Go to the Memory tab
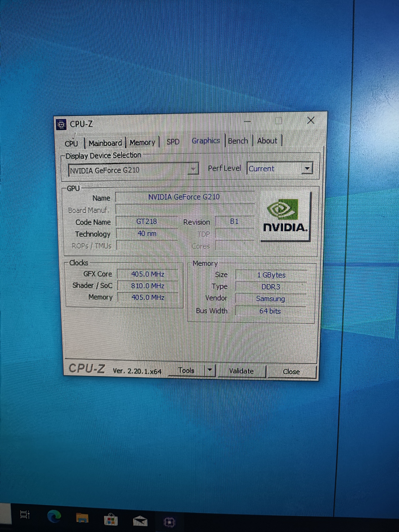The height and width of the screenshot is (532, 399). [143, 142]
